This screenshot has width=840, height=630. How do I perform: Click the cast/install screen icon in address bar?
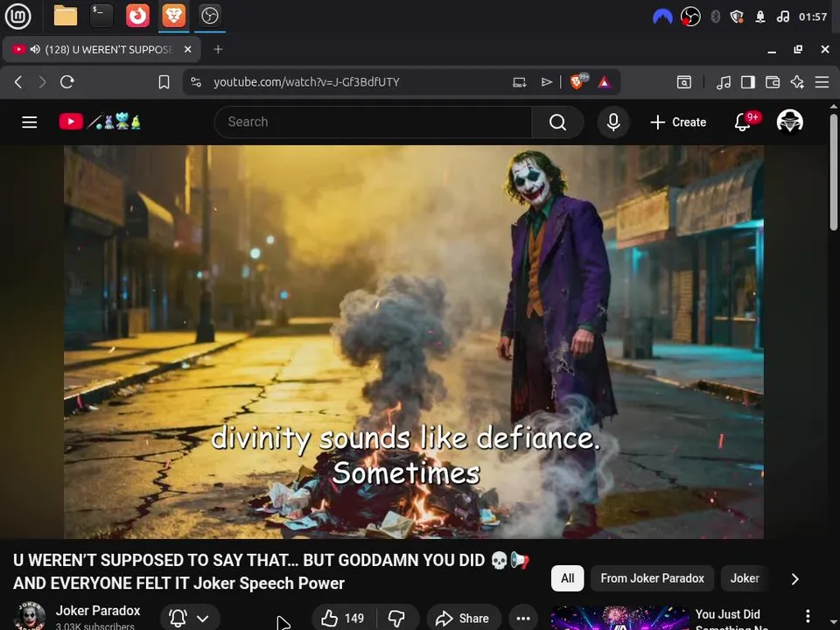(519, 82)
